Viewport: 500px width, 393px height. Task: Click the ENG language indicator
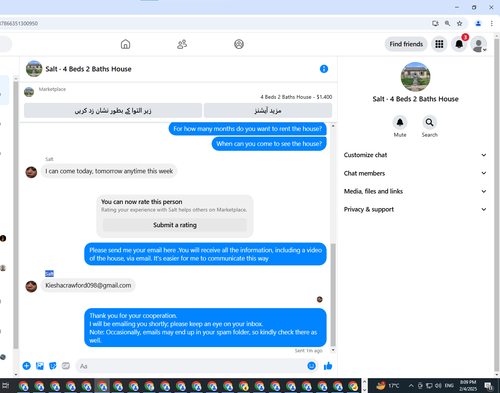pyautogui.click(x=449, y=386)
